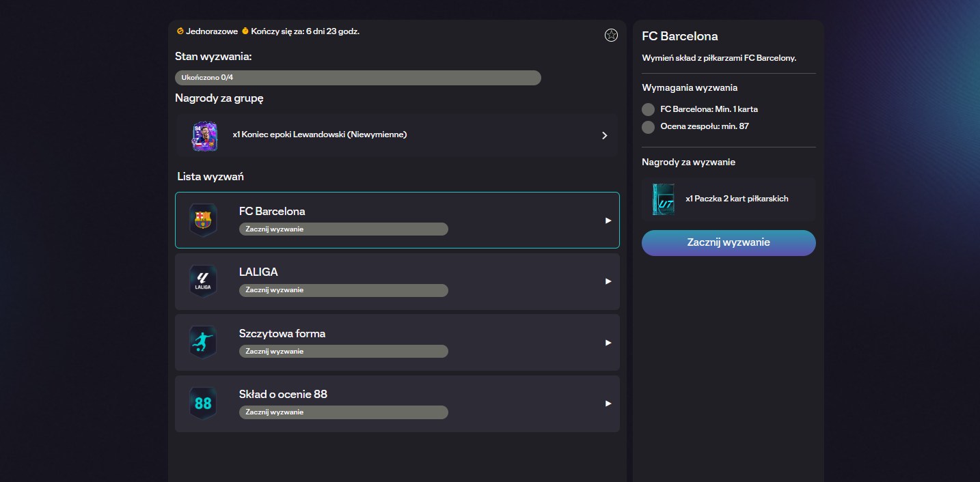Open the Lewandowski reward card thumbnail

tap(205, 135)
